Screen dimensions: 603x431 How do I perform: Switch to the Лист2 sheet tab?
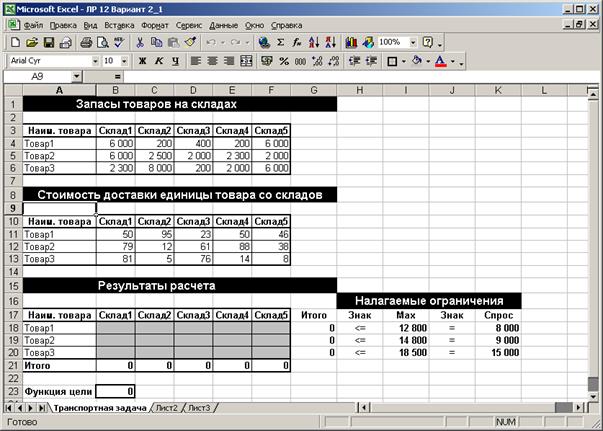(167, 408)
